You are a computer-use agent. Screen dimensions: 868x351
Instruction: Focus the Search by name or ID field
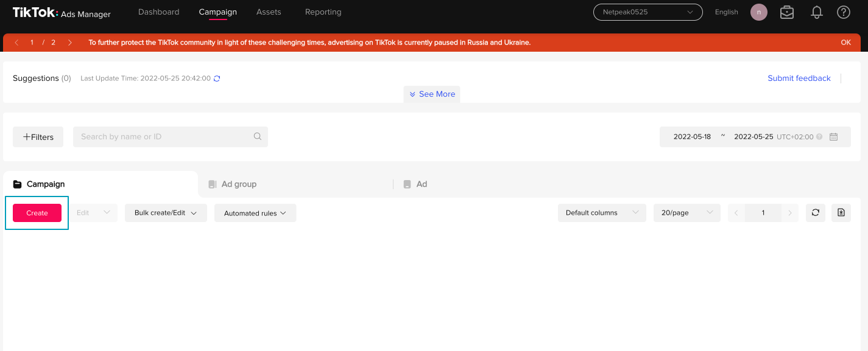pos(171,137)
